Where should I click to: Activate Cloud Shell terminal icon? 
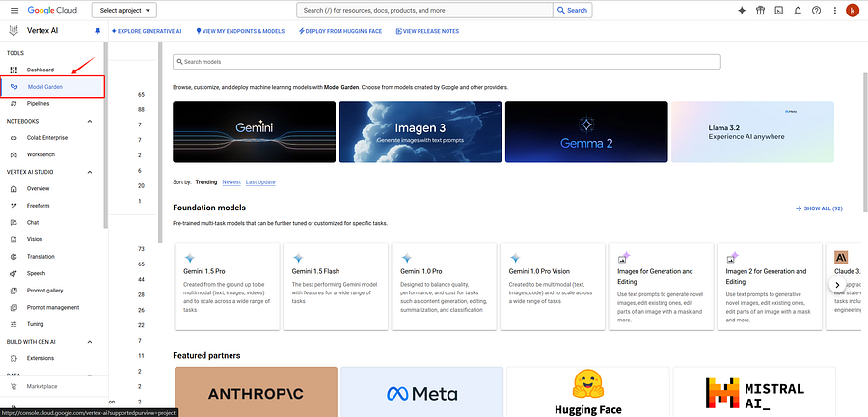pos(779,10)
